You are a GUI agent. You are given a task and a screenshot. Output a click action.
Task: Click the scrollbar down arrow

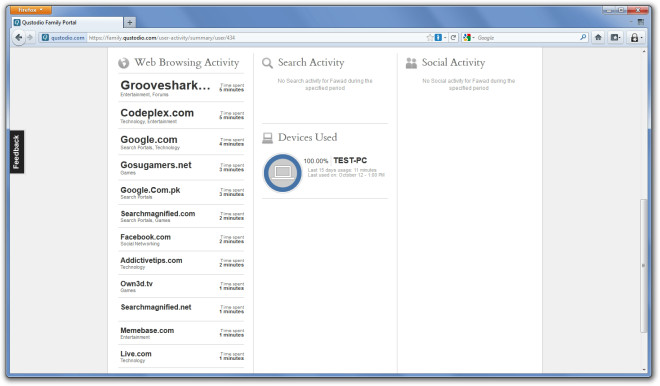tap(644, 370)
